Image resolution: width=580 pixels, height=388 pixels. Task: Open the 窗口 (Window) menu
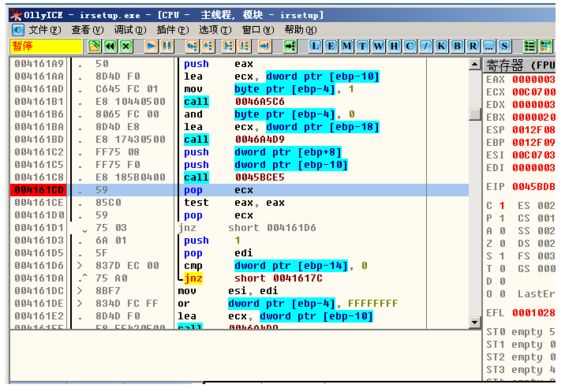[x=258, y=30]
